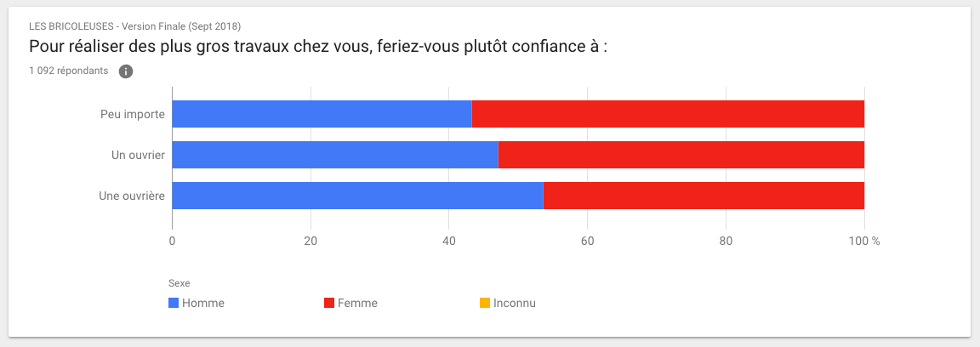Screen dimensions: 980x347
Task: Click the red Femme bar for Un ouvrier
Action: tap(681, 155)
